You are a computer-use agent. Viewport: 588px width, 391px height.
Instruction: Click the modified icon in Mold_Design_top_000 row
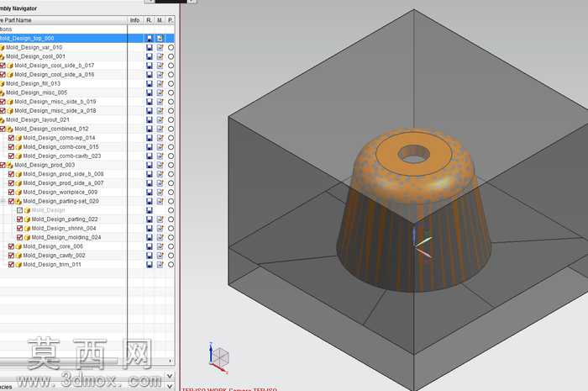tap(160, 39)
